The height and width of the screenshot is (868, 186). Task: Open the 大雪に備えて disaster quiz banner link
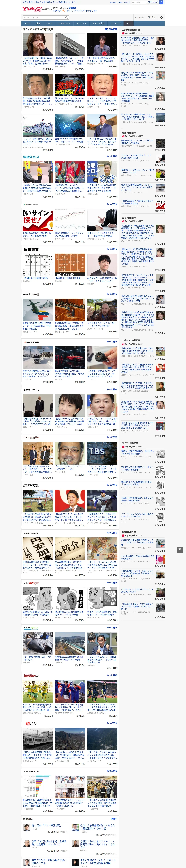coord(50,2)
